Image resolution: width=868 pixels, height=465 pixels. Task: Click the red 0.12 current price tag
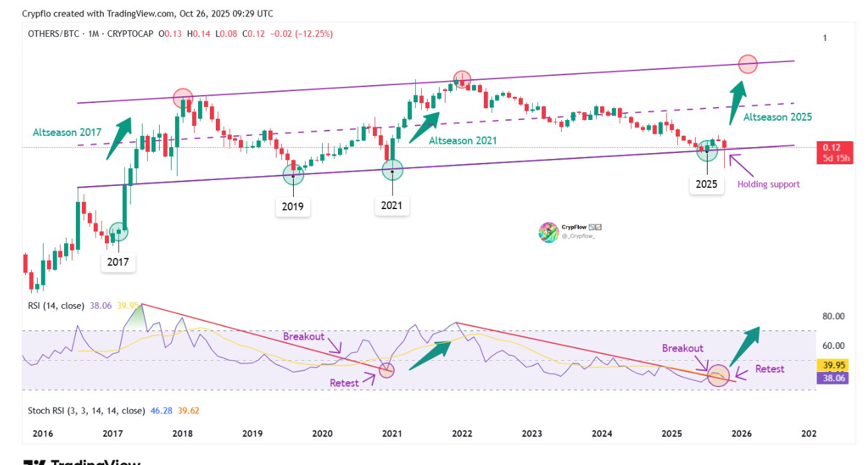[x=835, y=147]
